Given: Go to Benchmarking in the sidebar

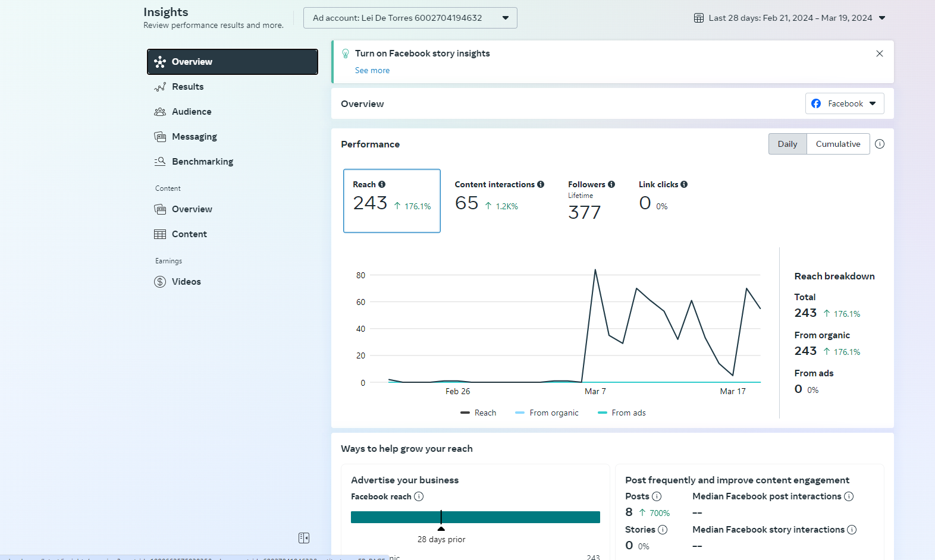Looking at the screenshot, I should click(x=202, y=162).
